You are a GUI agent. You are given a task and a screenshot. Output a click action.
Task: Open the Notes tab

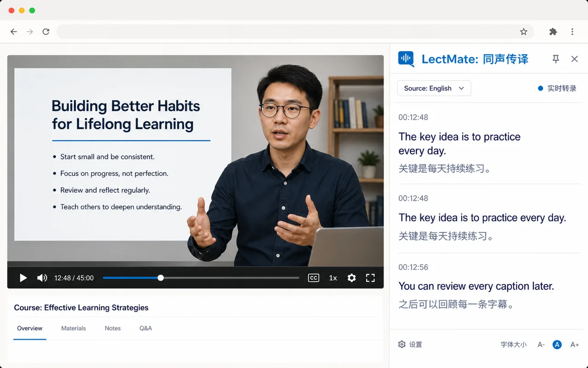(x=113, y=328)
